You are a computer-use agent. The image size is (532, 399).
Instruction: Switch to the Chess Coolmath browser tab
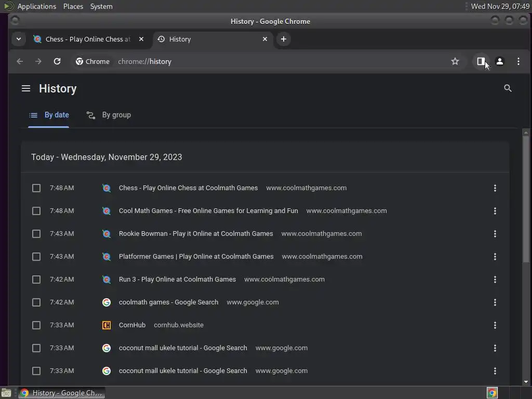pyautogui.click(x=87, y=39)
